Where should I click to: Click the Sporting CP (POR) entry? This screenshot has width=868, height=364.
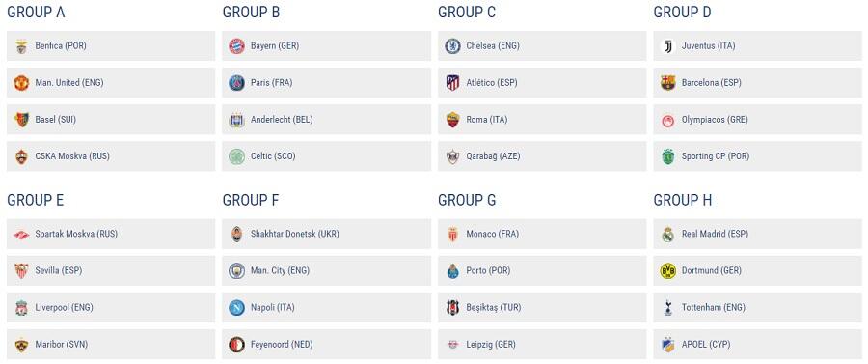(x=758, y=156)
